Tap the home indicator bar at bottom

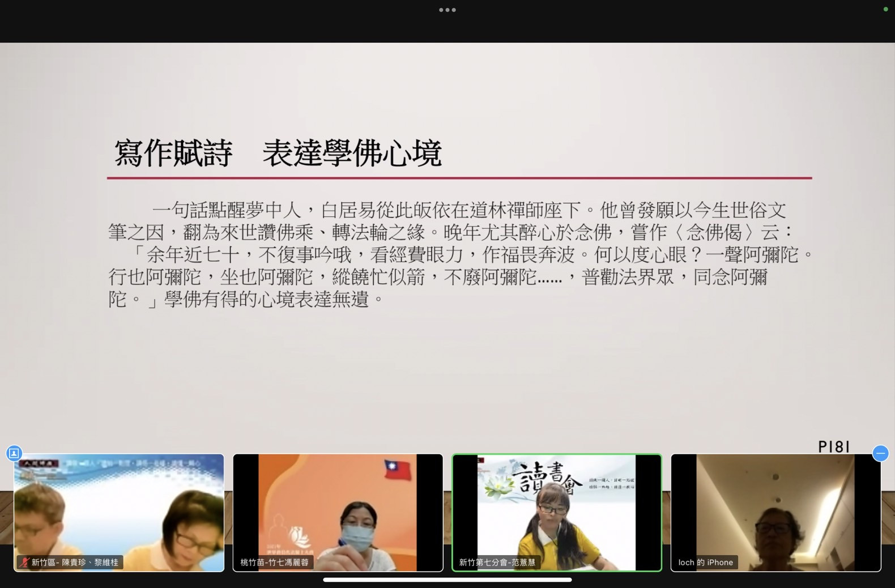pyautogui.click(x=447, y=580)
